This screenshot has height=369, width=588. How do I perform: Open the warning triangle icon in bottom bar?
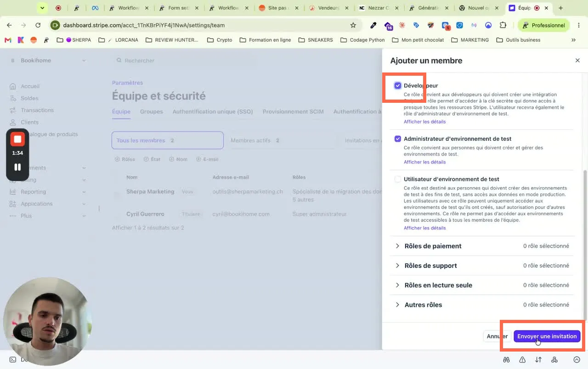522,360
